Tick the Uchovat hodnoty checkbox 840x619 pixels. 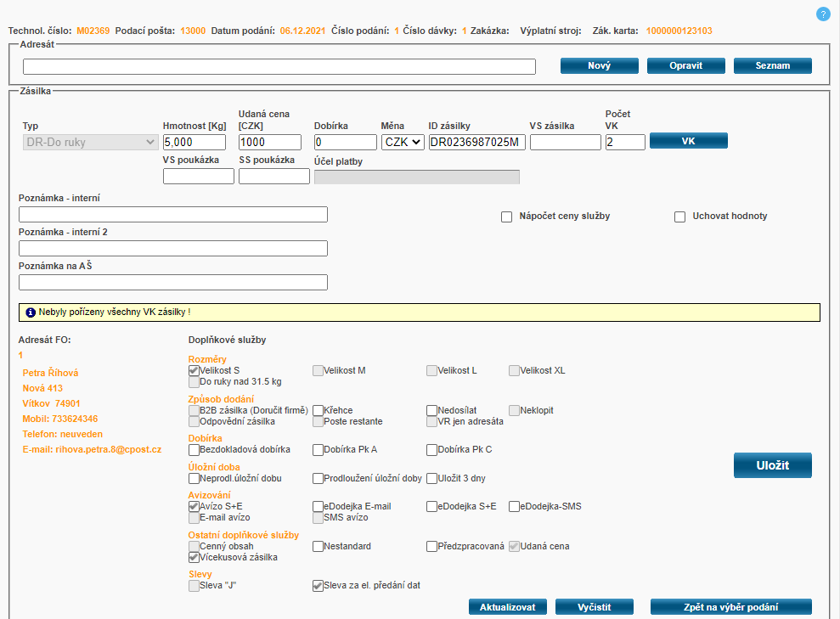tap(680, 217)
